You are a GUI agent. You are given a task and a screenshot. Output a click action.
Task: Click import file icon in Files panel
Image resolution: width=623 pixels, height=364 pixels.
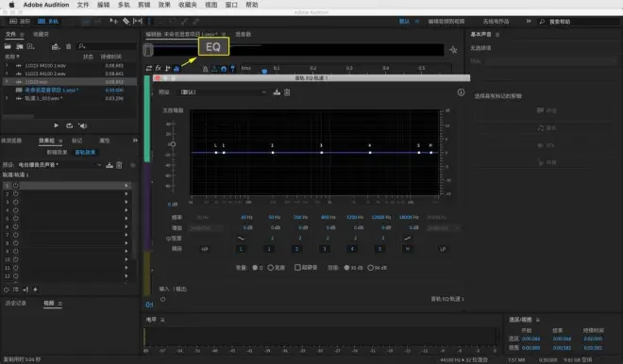19,46
